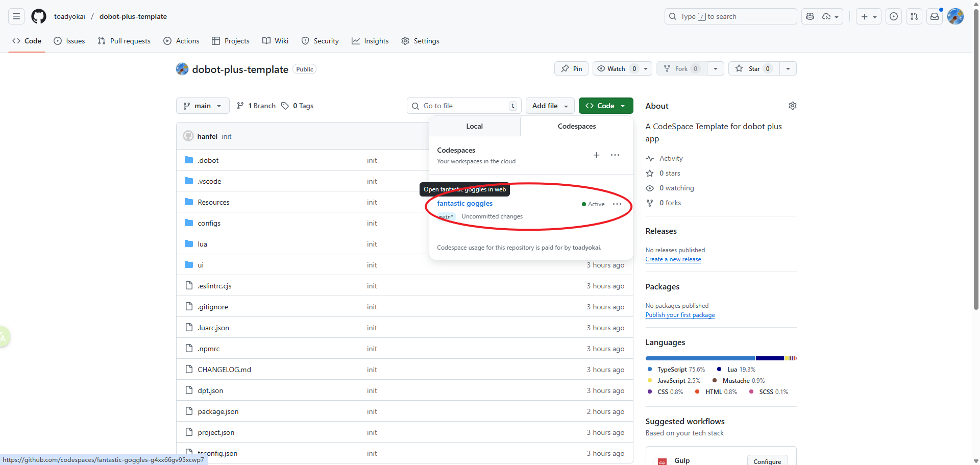
Task: Open fantastic goggles options ellipsis
Action: [x=617, y=204]
